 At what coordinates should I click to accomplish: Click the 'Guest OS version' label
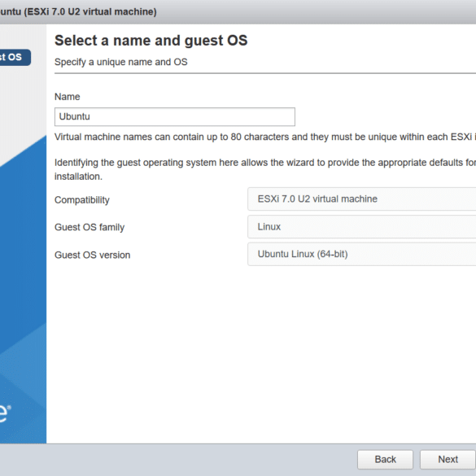click(x=92, y=255)
